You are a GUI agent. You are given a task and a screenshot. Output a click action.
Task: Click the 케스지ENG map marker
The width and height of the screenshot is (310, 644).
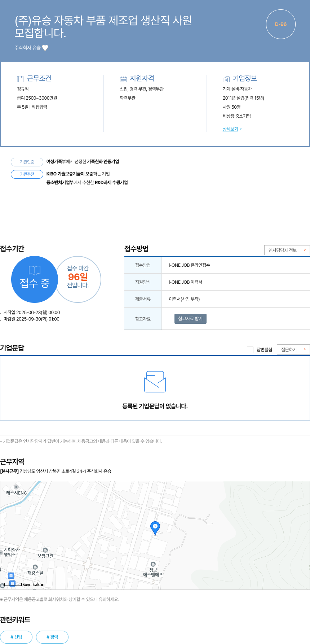coord(16,487)
